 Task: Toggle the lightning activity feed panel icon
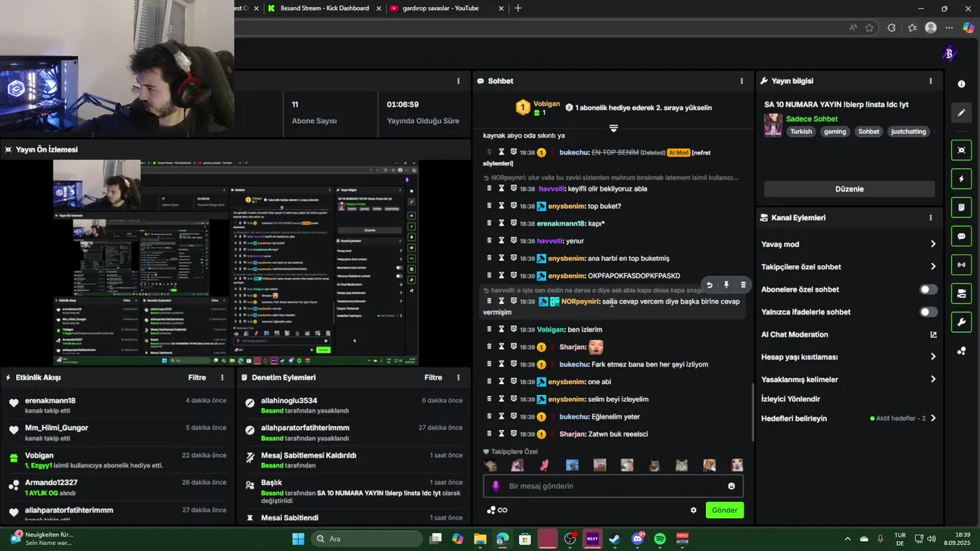coord(962,179)
